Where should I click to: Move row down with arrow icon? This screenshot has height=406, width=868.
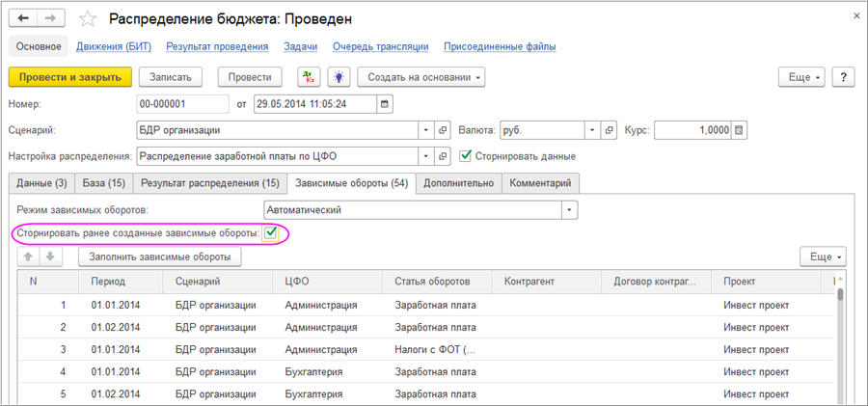click(x=51, y=257)
